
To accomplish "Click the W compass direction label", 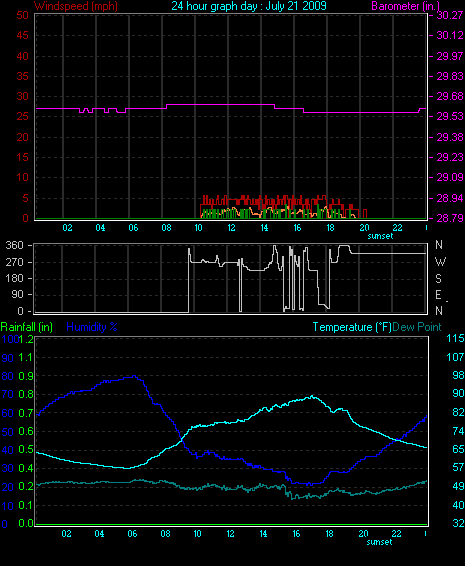I will [x=440, y=262].
